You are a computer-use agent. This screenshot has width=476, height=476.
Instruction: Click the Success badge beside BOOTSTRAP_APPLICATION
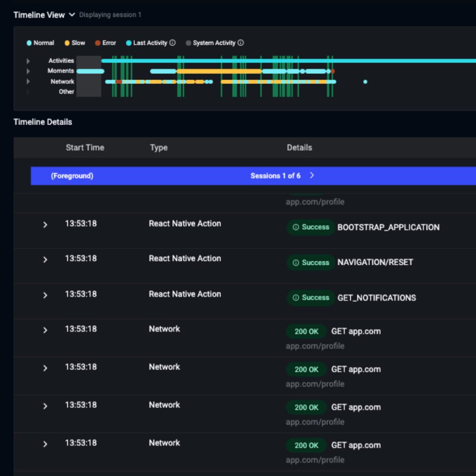pyautogui.click(x=311, y=227)
